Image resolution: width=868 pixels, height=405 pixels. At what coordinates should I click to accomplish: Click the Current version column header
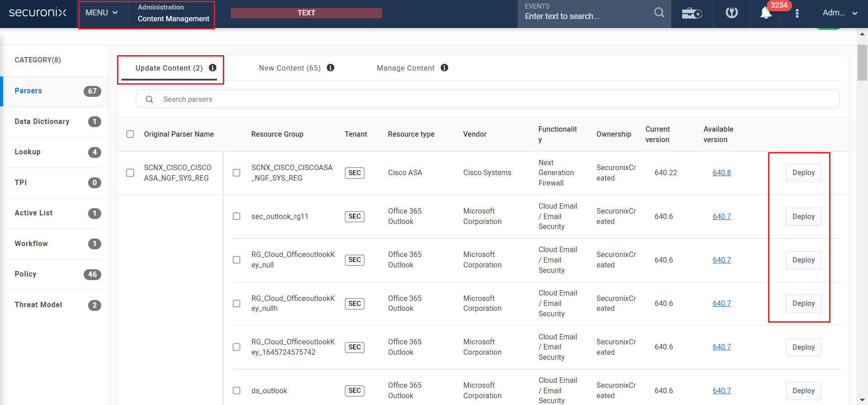(657, 134)
